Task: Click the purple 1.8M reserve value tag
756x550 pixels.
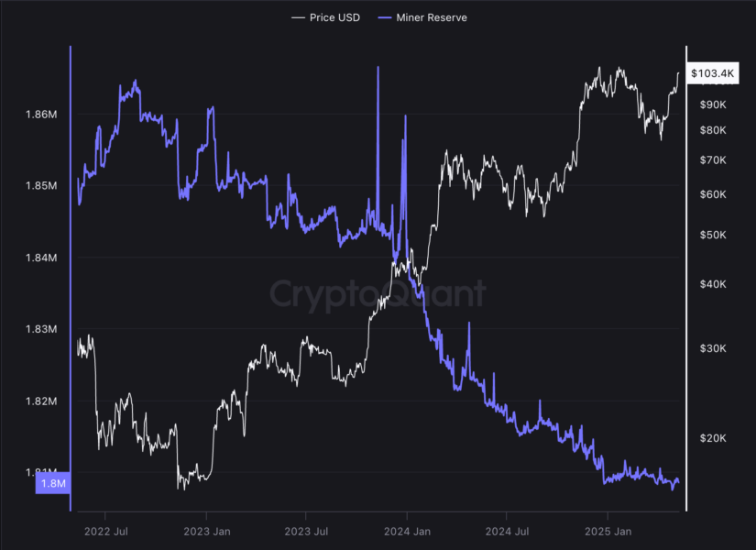Action: (x=52, y=483)
